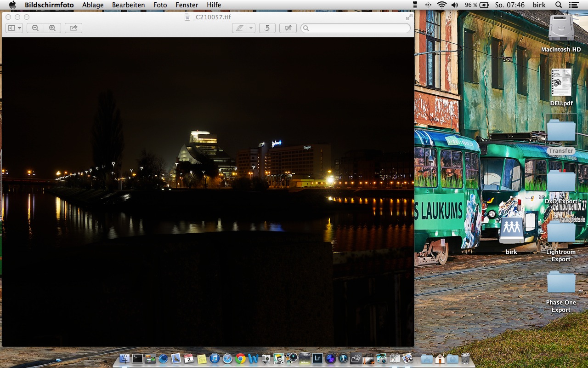Launch Lightroom (Lr) from the Dock

(x=317, y=358)
